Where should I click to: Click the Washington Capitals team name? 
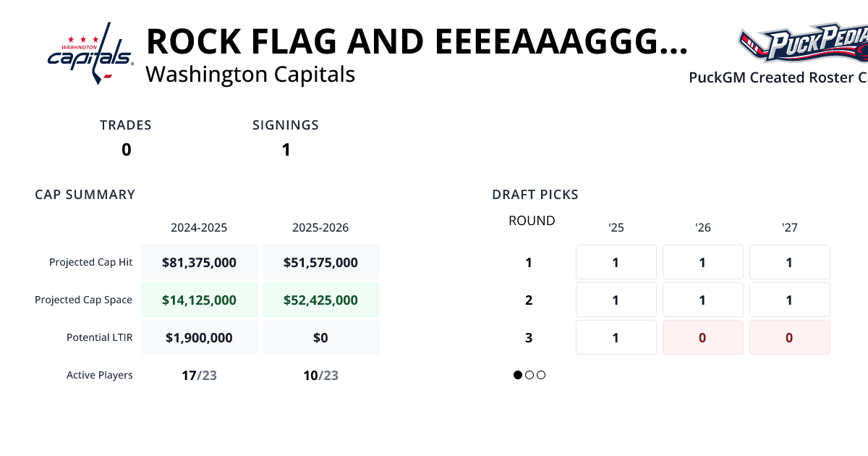pos(250,75)
